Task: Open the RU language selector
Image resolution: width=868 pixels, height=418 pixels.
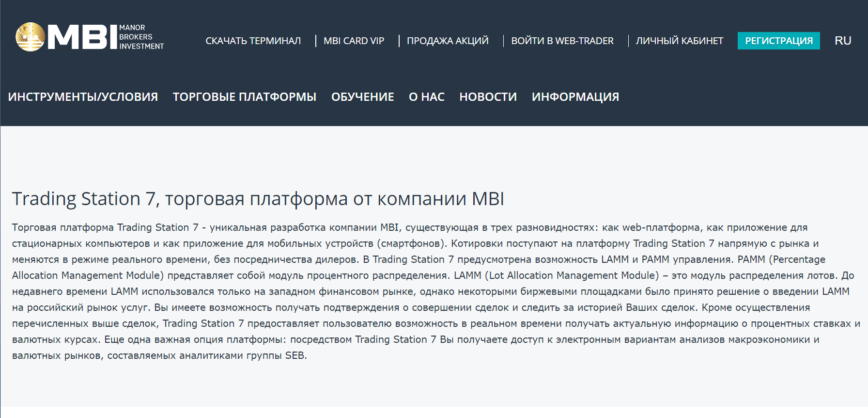Action: point(842,41)
